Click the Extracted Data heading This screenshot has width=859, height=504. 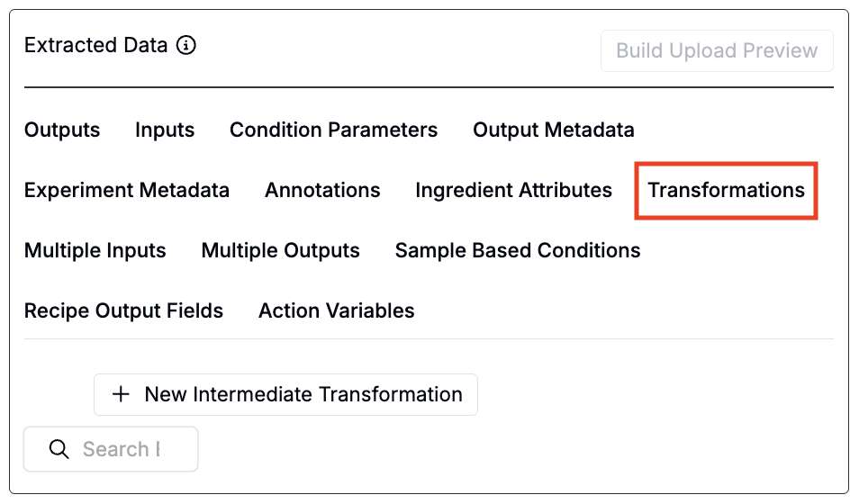pos(95,46)
